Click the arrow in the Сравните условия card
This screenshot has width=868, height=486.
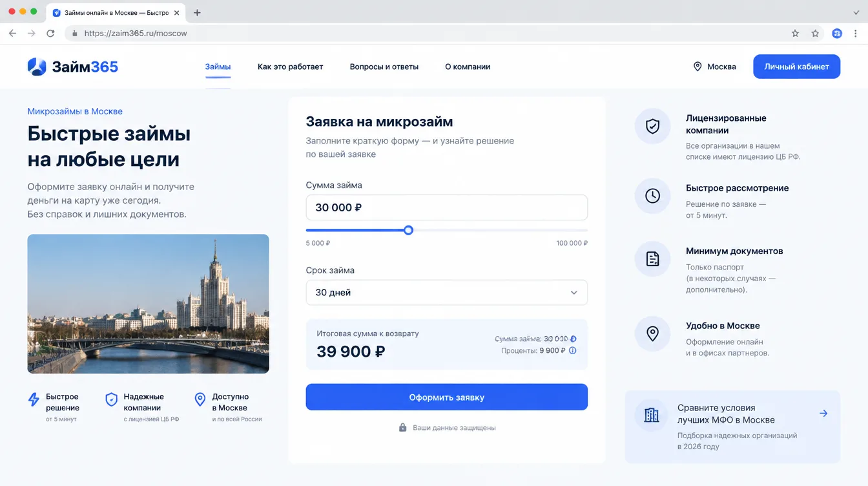[823, 413]
